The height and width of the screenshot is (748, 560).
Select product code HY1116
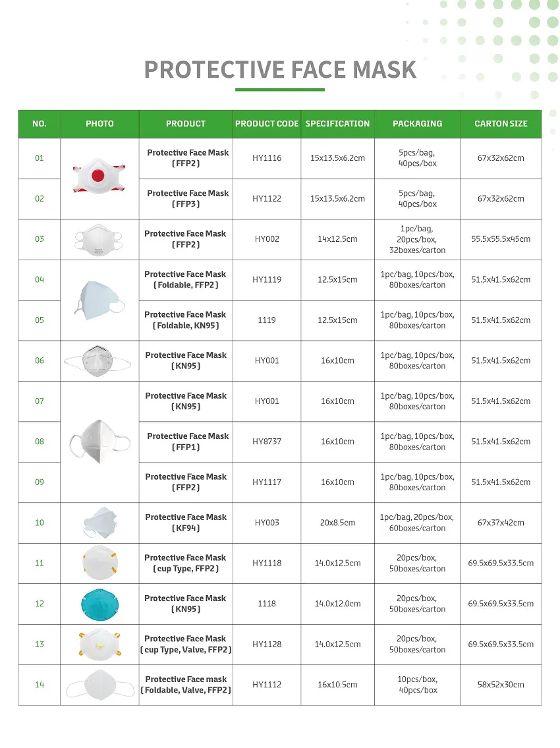(x=267, y=158)
